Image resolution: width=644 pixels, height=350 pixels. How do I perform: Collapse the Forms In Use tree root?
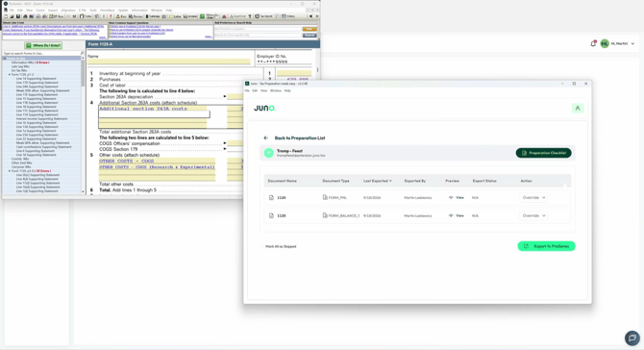coord(5,59)
